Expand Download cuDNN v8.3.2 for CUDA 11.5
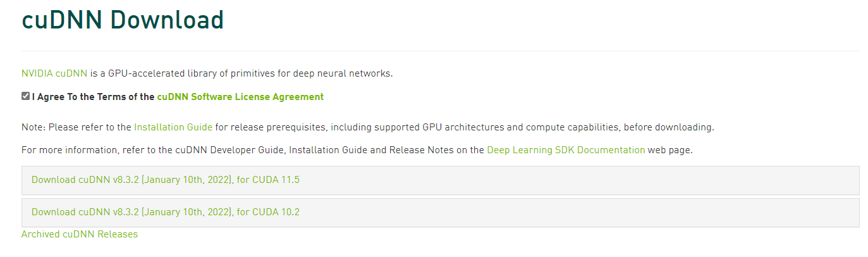This screenshot has width=868, height=257. pos(165,180)
